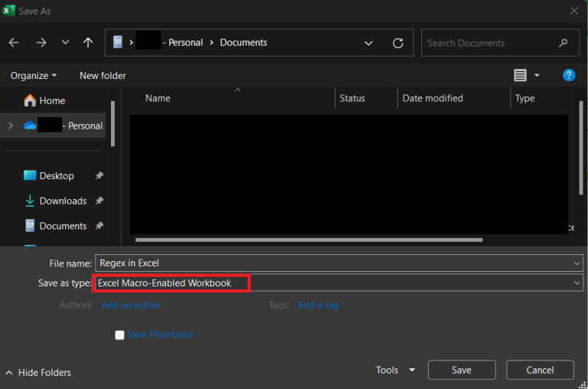The width and height of the screenshot is (588, 389).
Task: Refresh the Documents folder view
Action: pos(398,43)
